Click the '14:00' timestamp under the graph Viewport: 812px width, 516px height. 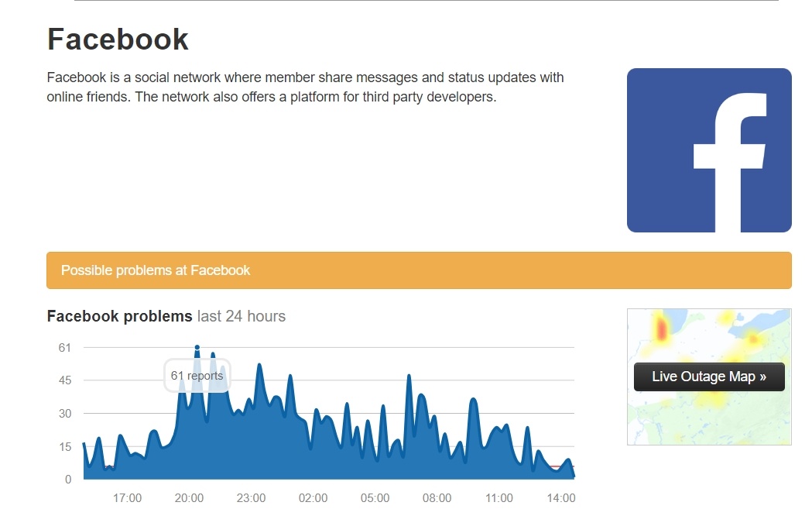coord(560,498)
